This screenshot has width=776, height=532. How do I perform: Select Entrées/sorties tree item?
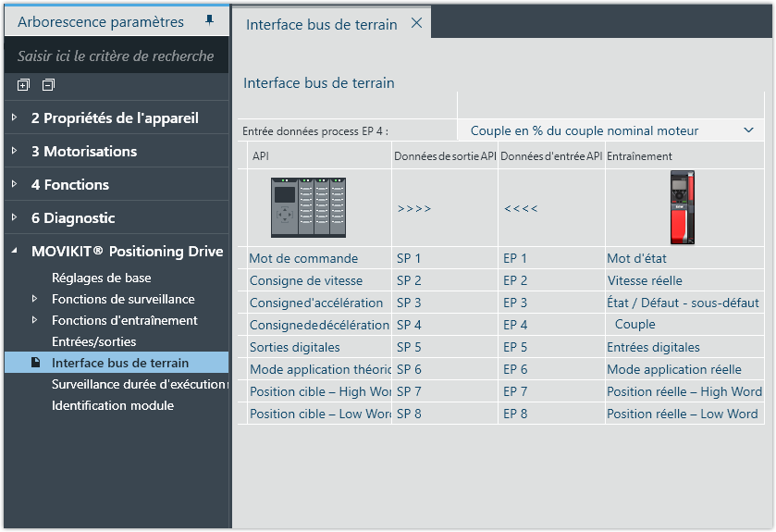point(93,341)
